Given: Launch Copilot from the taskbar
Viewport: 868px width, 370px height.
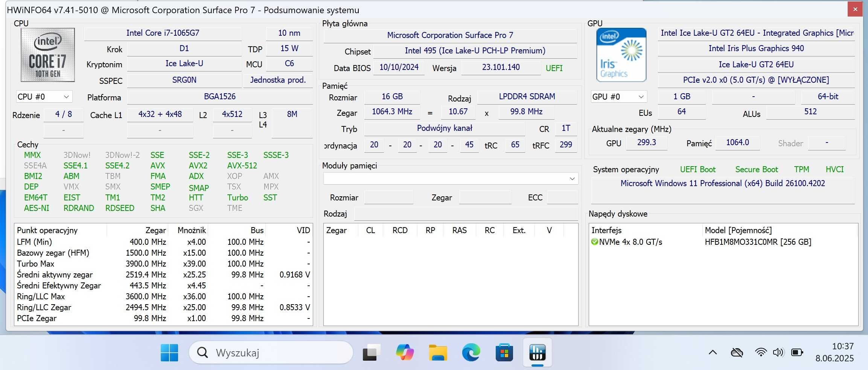Looking at the screenshot, I should pos(405,352).
